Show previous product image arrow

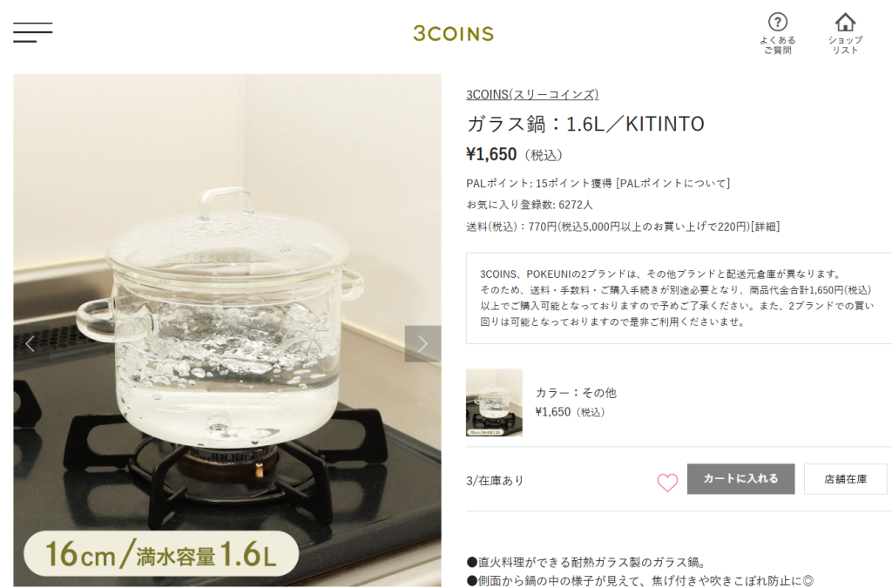30,343
